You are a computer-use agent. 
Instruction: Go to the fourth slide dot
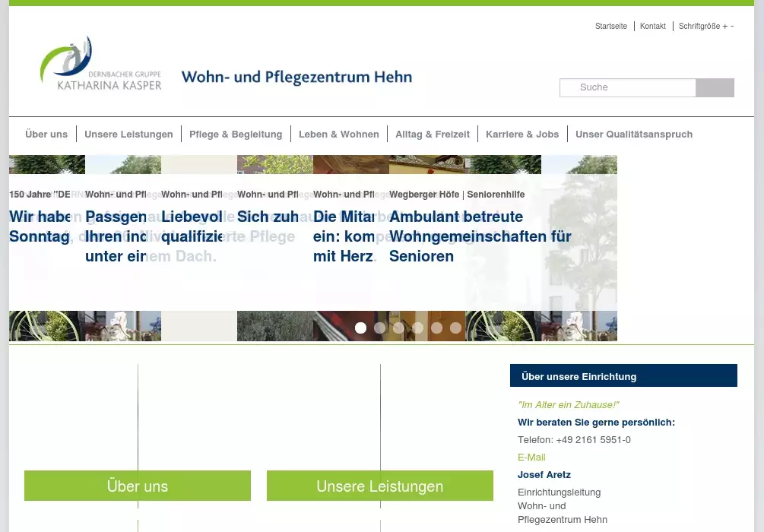point(417,328)
